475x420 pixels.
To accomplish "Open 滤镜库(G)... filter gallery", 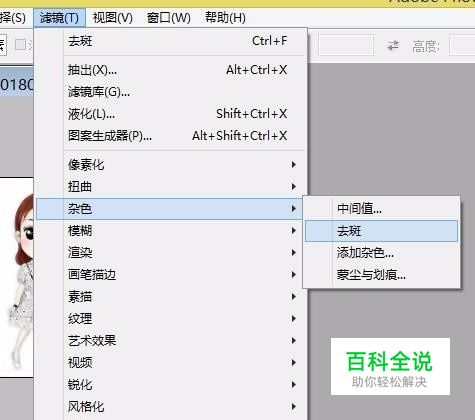I will tap(171, 92).
